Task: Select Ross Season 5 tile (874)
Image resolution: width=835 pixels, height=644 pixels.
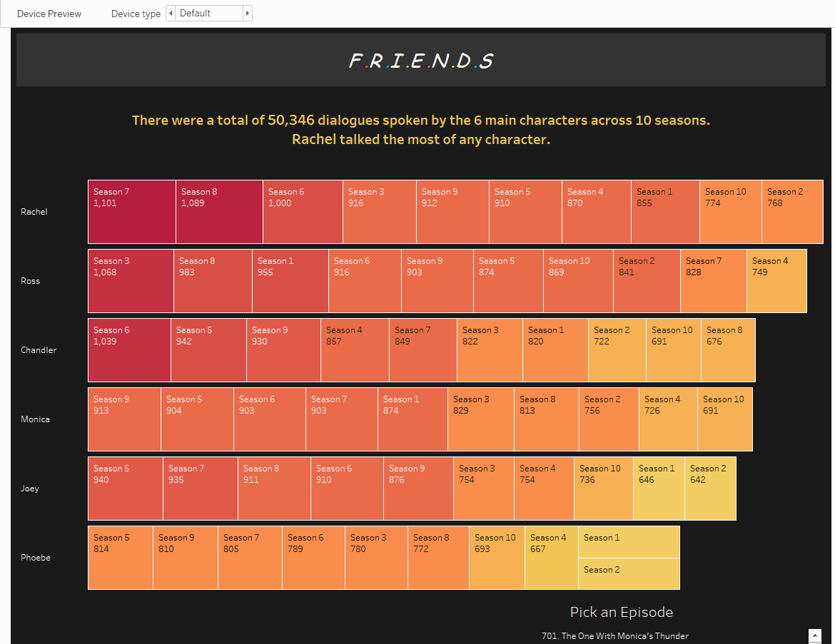Action: coord(509,281)
